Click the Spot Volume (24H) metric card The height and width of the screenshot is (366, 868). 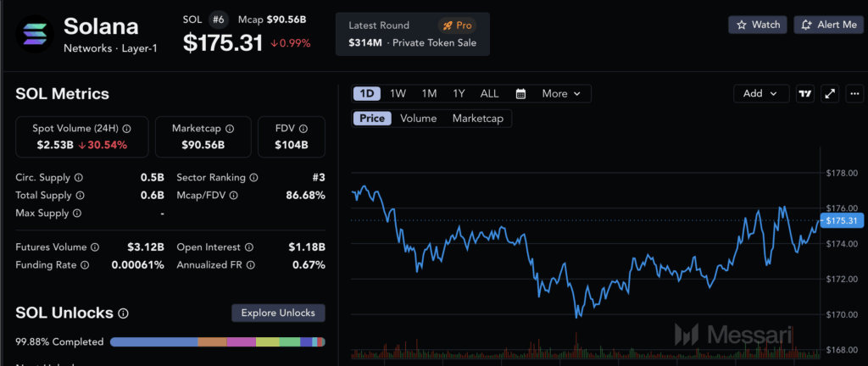82,136
